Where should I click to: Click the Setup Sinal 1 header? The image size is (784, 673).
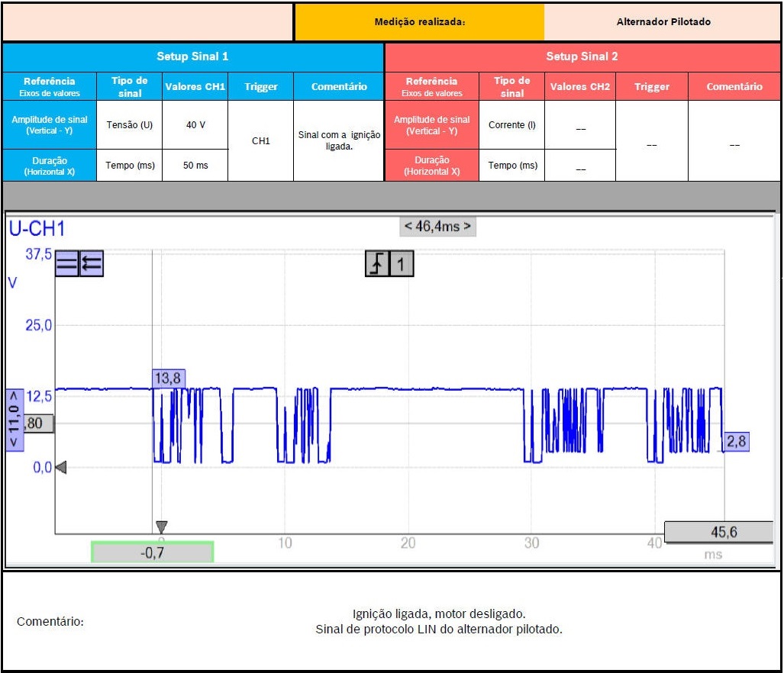pos(192,56)
